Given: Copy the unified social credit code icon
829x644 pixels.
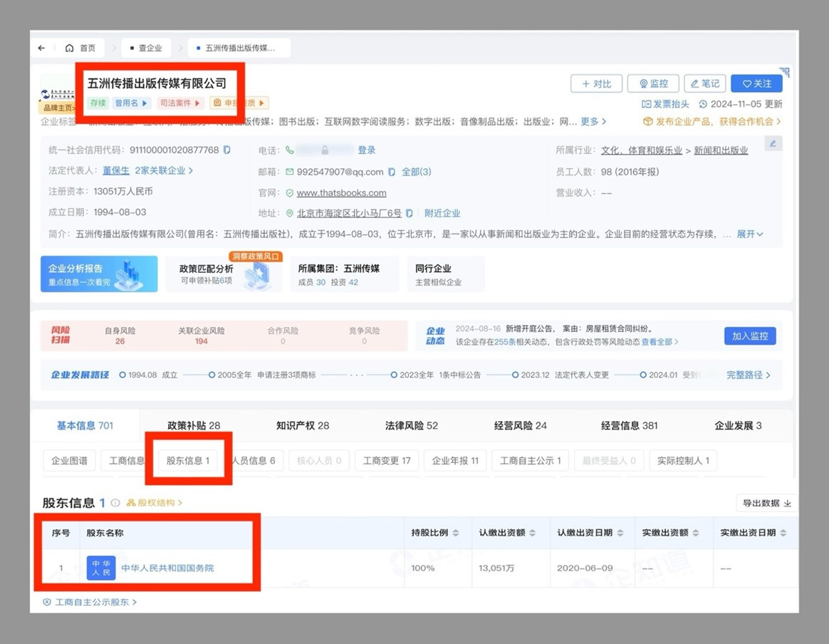Looking at the screenshot, I should [x=226, y=150].
